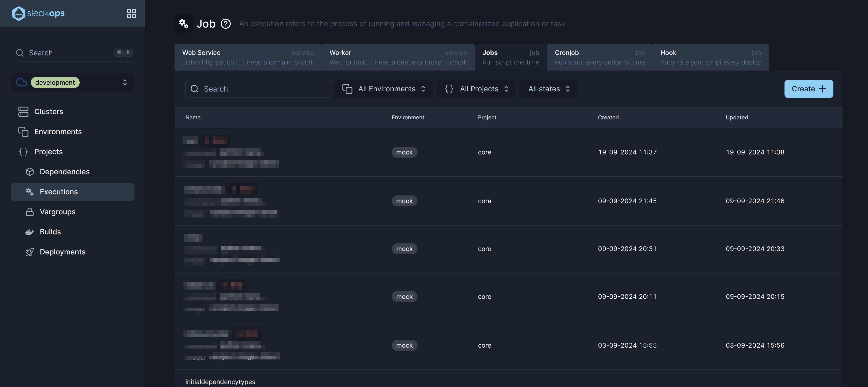Switch to the Worker tab
868x387 pixels.
(398, 57)
